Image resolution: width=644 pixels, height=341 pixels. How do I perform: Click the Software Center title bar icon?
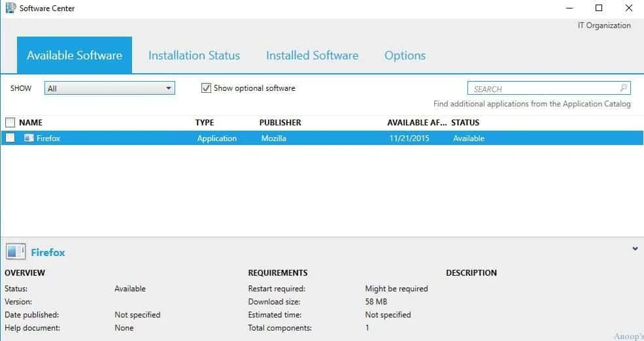pos(10,8)
